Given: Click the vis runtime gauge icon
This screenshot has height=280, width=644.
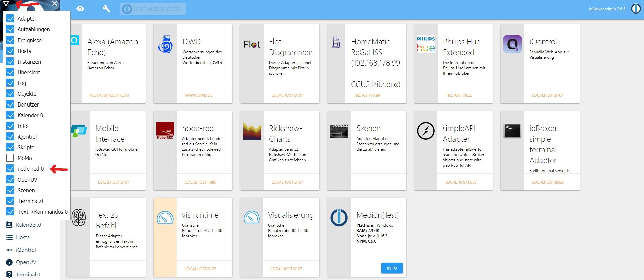Looking at the screenshot, I should click(165, 218).
